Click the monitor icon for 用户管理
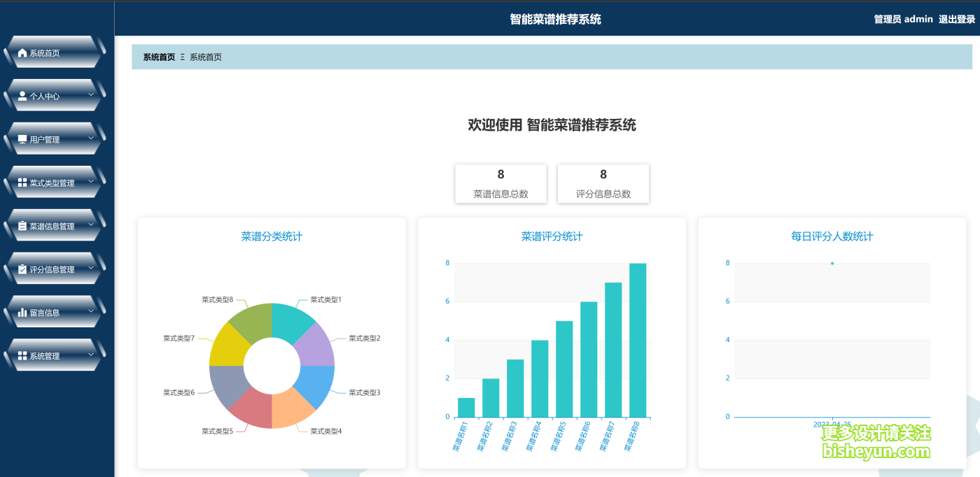This screenshot has height=477, width=980. pos(22,138)
